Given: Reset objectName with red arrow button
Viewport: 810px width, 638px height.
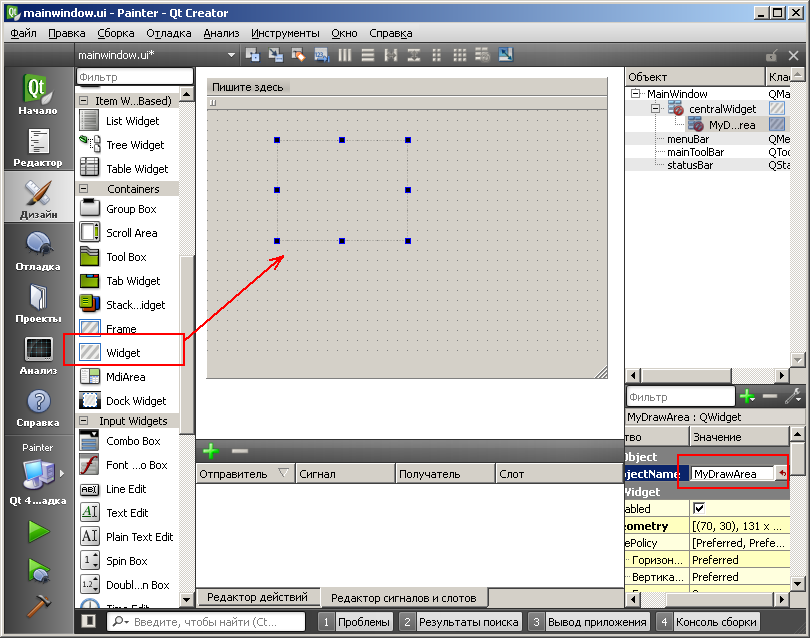Looking at the screenshot, I should pos(782,474).
